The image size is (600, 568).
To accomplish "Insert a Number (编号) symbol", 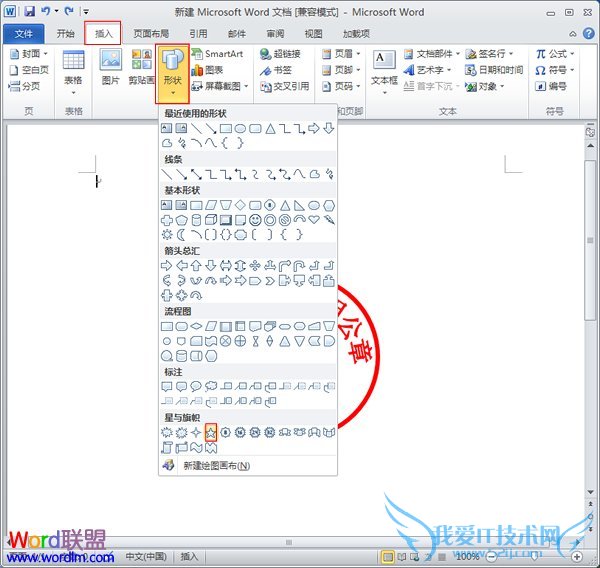I will pyautogui.click(x=551, y=87).
